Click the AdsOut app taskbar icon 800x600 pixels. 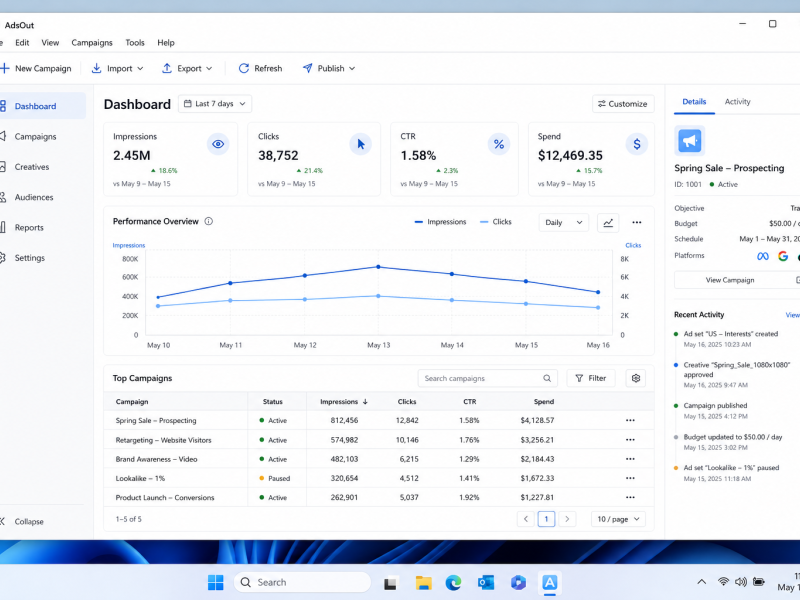[x=549, y=582]
